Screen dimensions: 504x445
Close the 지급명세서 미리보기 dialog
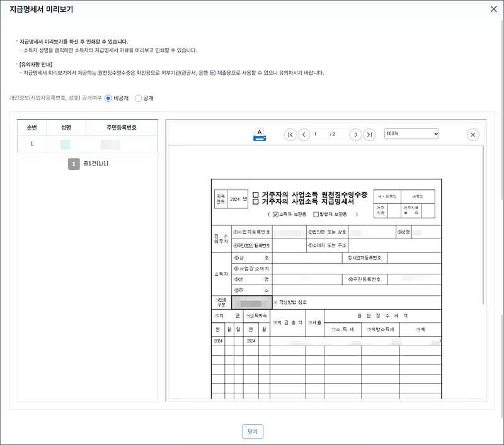click(x=495, y=9)
